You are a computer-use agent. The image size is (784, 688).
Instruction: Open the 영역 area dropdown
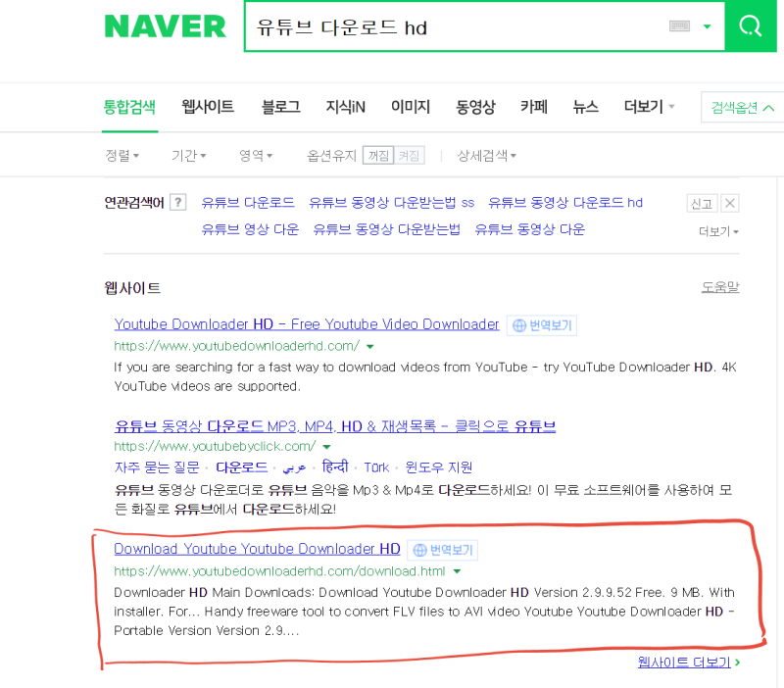[x=256, y=156]
